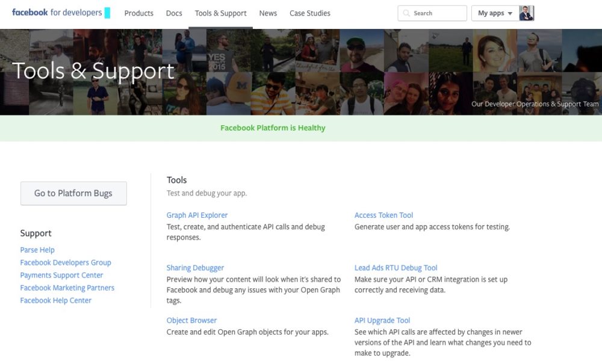
Task: Open the Docs menu
Action: [x=174, y=13]
